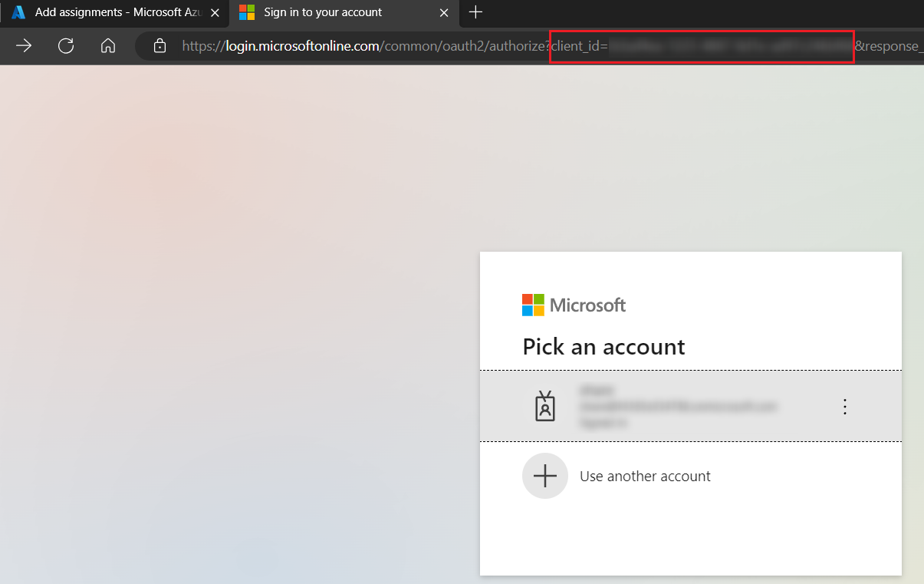Switch to the Sign in to your account tab
The image size is (924, 584).
click(330, 12)
